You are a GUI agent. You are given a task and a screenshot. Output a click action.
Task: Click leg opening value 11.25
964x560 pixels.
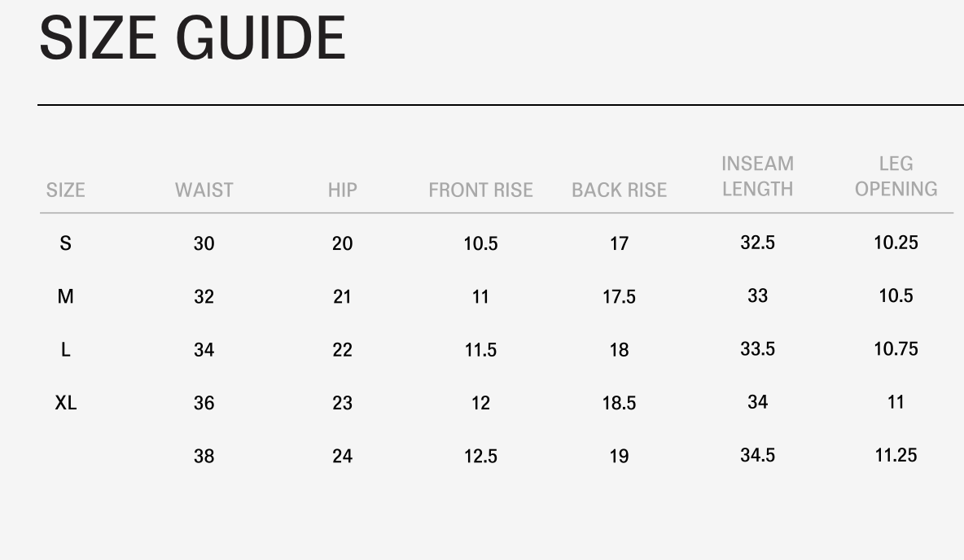(896, 455)
